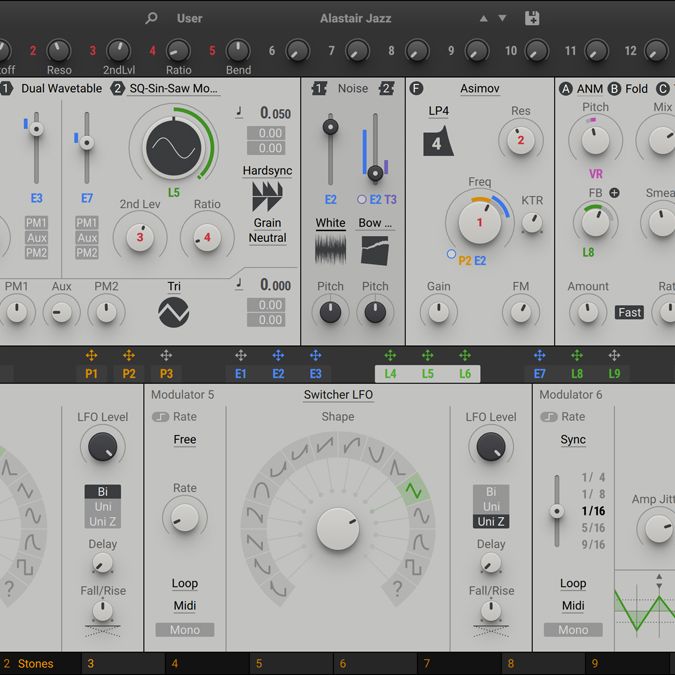Select Noise slot 1 icon
675x675 pixels.
point(319,88)
